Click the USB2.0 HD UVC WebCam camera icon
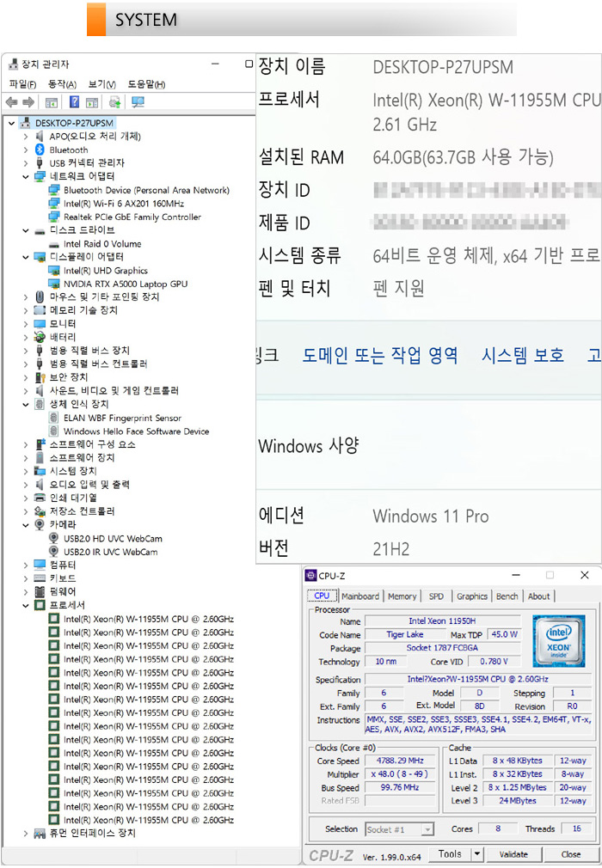The image size is (602, 868). coord(53,538)
